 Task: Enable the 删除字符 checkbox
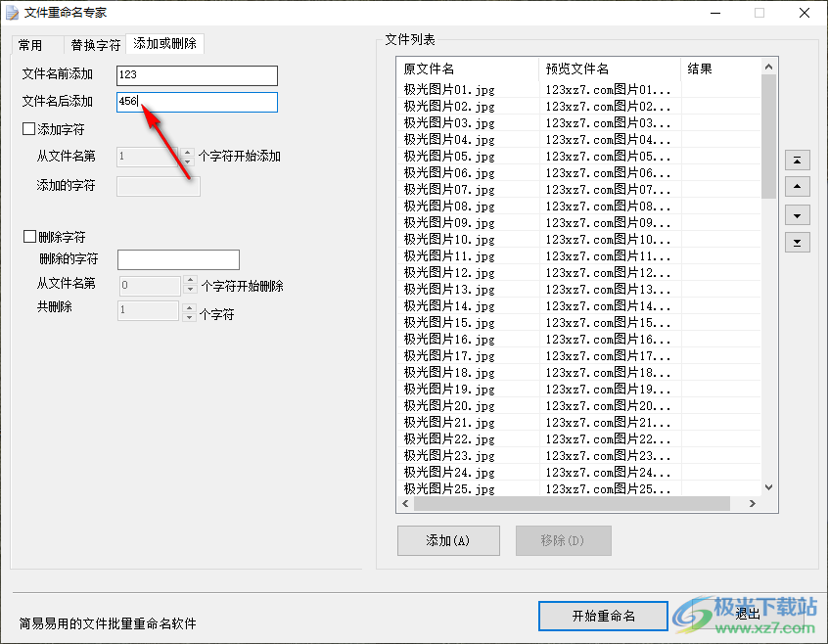coord(29,236)
